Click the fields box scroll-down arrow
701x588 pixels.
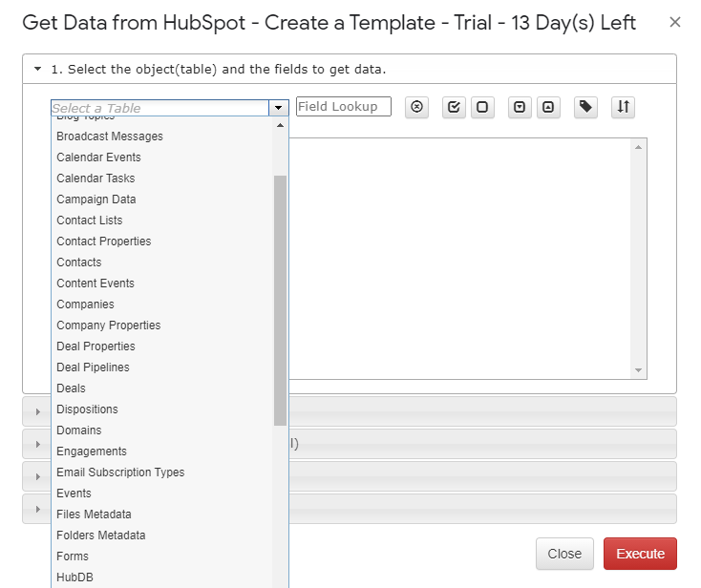coord(638,370)
